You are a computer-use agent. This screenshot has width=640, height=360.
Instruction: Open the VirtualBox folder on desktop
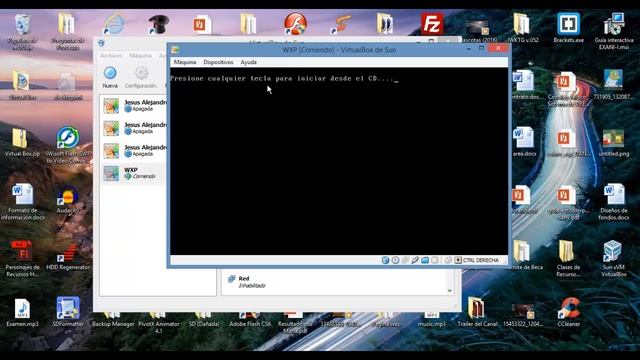(22, 85)
